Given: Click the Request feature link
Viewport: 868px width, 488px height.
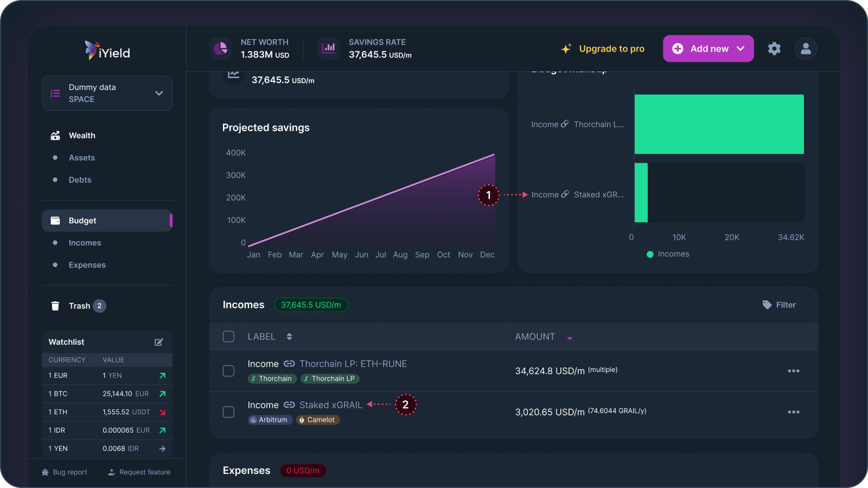Looking at the screenshot, I should (144, 472).
